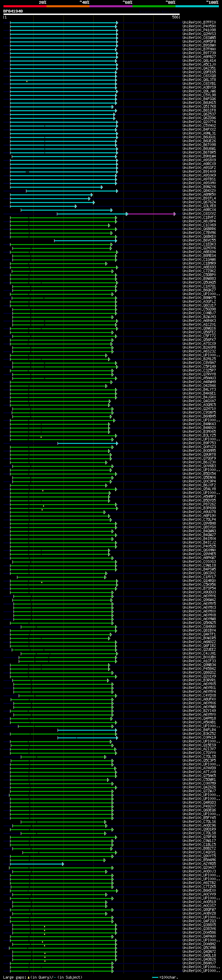Select the entry UniRef100_A7AVD9

(199, 768)
